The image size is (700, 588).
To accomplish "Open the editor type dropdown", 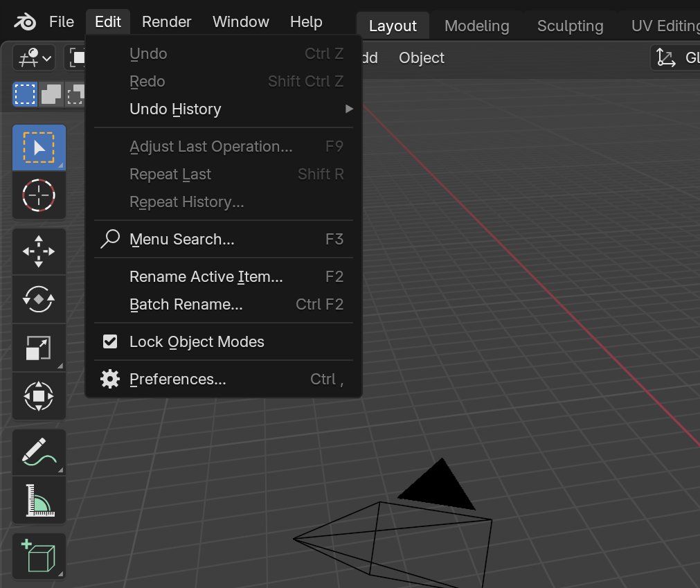I will click(x=34, y=58).
